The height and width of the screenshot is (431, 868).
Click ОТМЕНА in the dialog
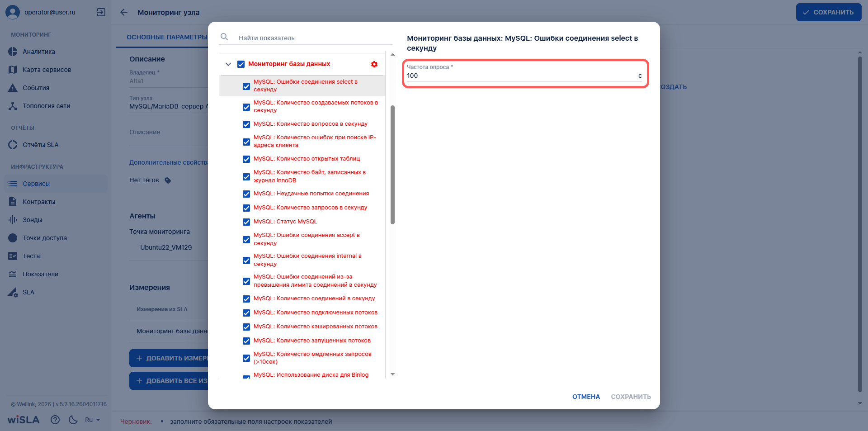(586, 397)
